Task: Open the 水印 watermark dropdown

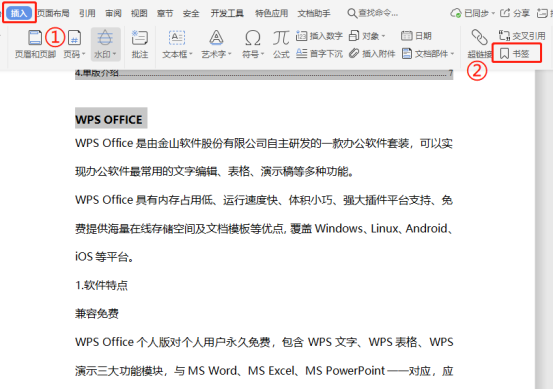Action: pos(105,44)
